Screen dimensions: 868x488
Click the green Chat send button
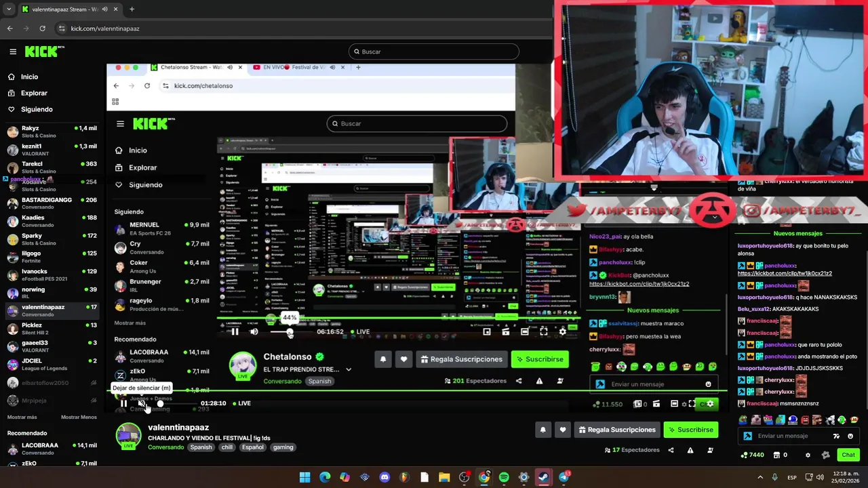848,455
